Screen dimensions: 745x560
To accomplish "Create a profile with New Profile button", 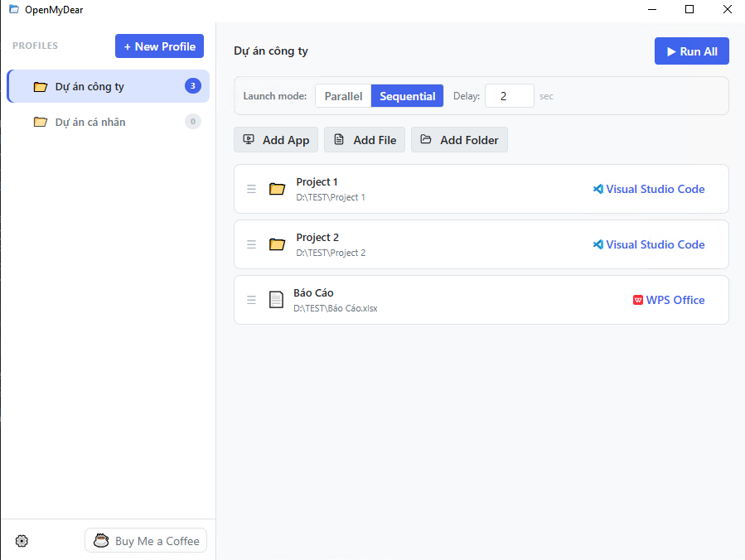I will [159, 46].
